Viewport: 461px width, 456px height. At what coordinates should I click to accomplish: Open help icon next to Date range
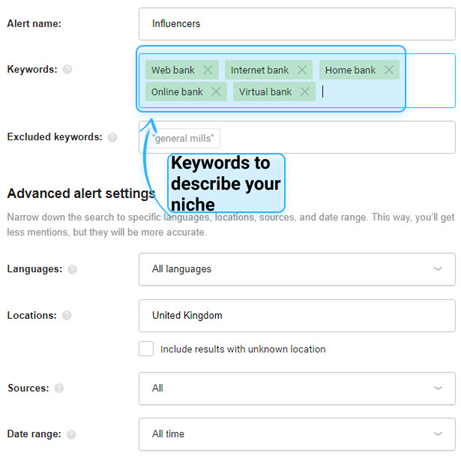tap(71, 434)
